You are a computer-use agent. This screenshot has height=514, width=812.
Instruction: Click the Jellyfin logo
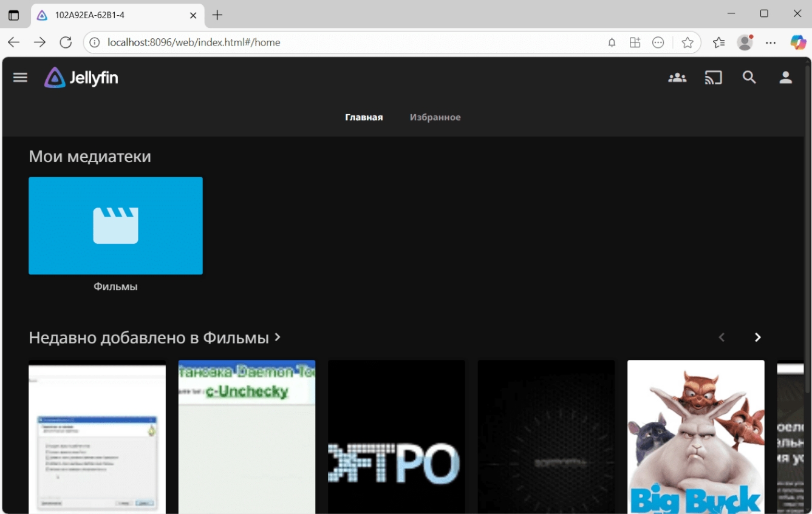click(81, 78)
